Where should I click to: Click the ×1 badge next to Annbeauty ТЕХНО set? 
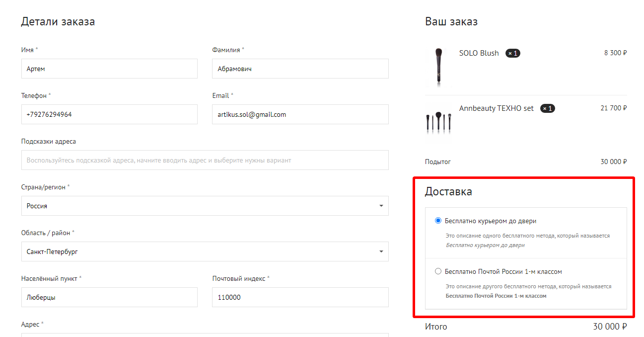[x=548, y=108]
